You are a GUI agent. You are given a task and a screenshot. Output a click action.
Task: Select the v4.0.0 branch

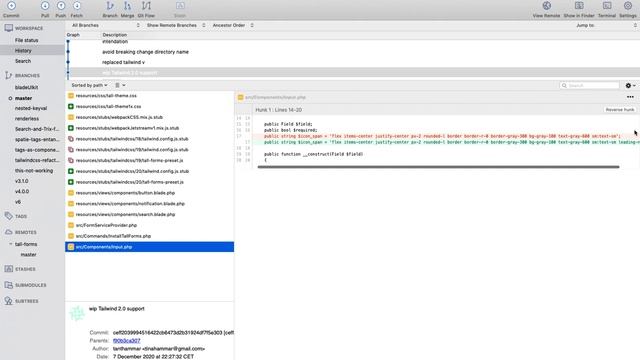(x=22, y=191)
